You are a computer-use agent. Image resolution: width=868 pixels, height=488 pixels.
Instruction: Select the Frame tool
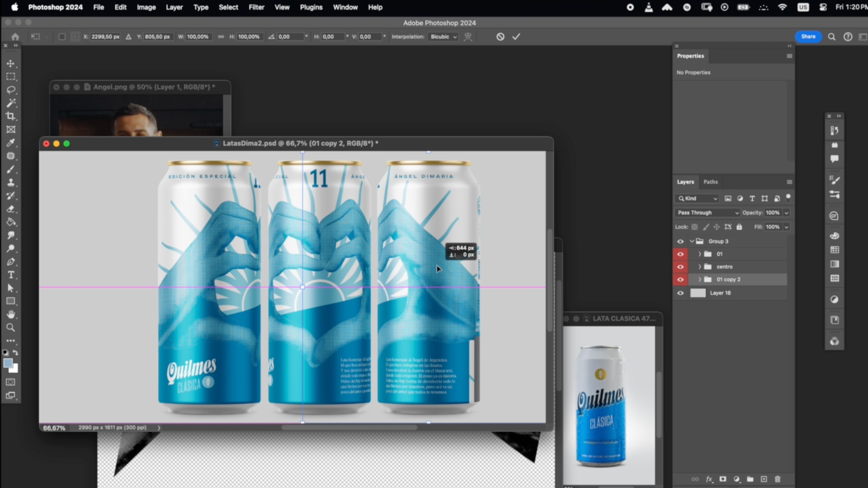pos(11,130)
